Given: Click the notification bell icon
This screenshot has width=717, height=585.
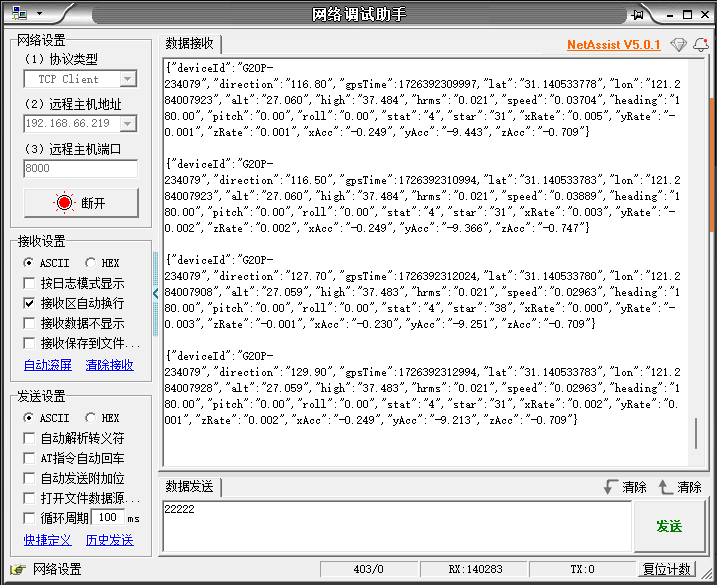Looking at the screenshot, I should point(701,45).
